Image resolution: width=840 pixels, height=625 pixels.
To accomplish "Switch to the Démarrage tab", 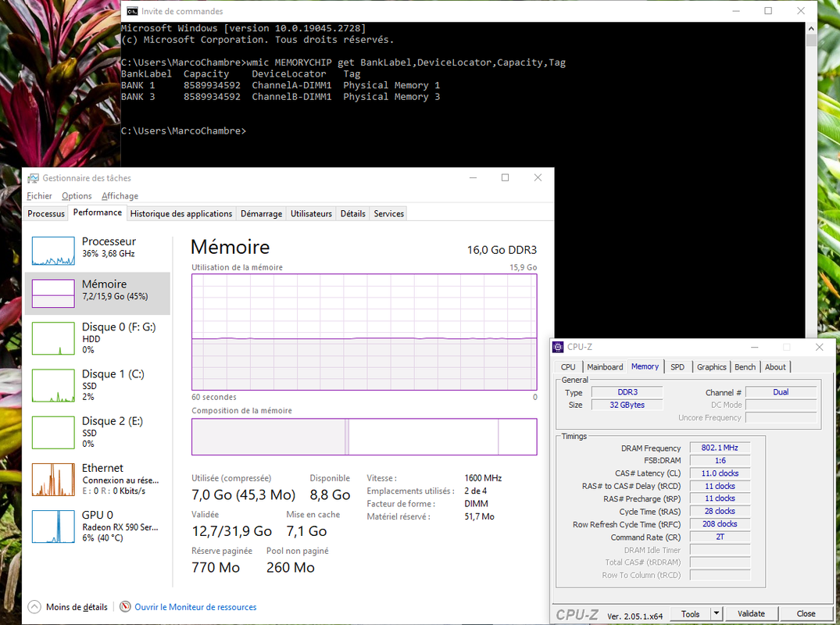I will click(x=262, y=214).
